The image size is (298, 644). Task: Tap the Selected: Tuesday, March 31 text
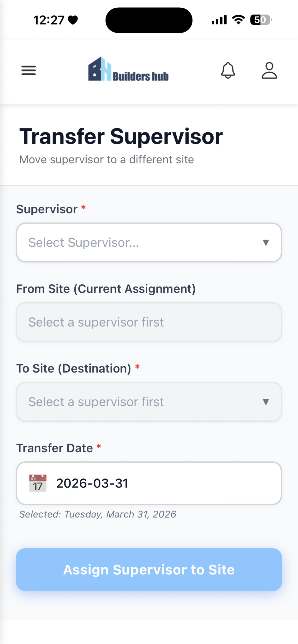[98, 514]
